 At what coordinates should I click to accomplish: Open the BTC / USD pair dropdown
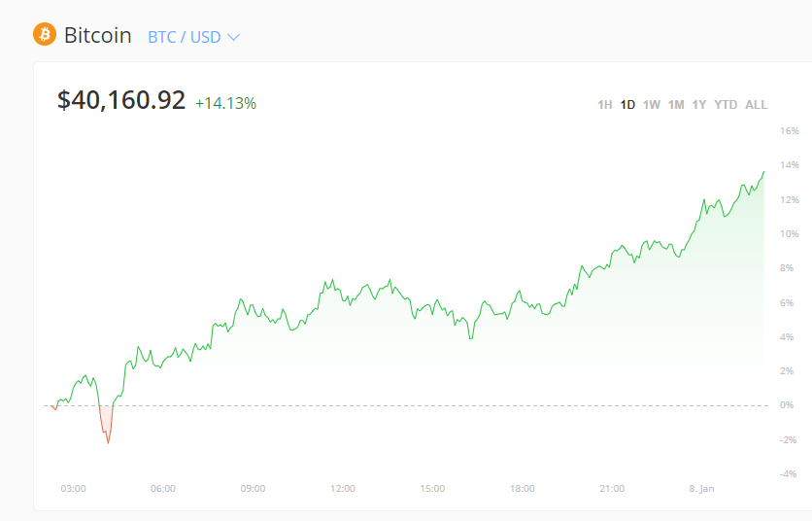tap(185, 37)
